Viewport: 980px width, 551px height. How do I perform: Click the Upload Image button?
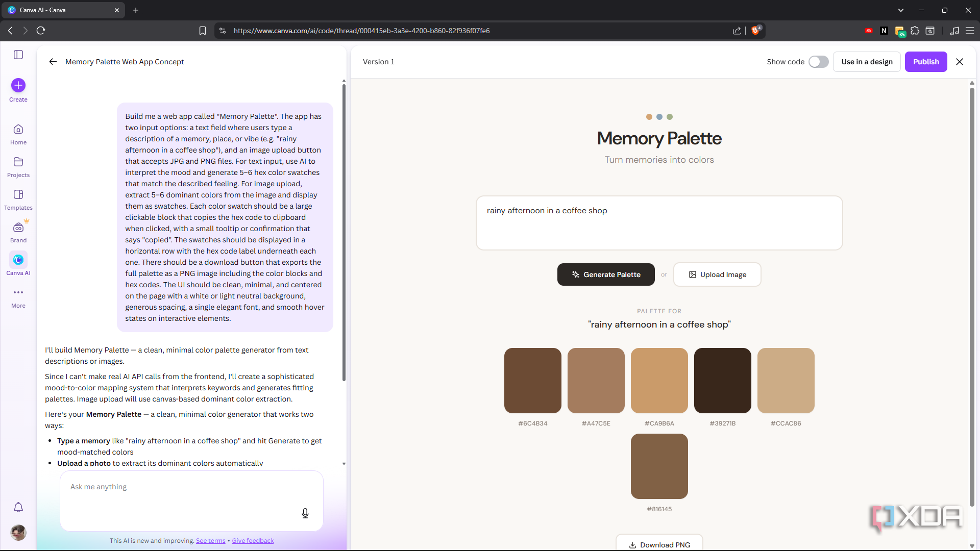(717, 274)
